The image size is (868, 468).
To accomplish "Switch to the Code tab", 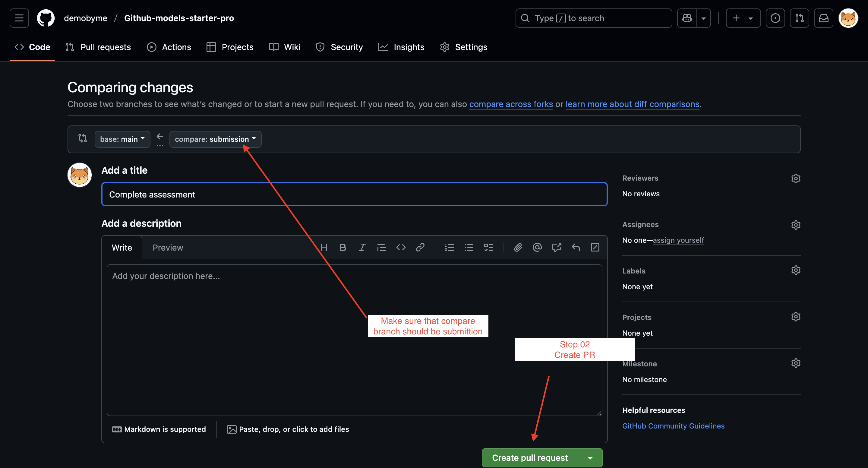I will tap(32, 47).
